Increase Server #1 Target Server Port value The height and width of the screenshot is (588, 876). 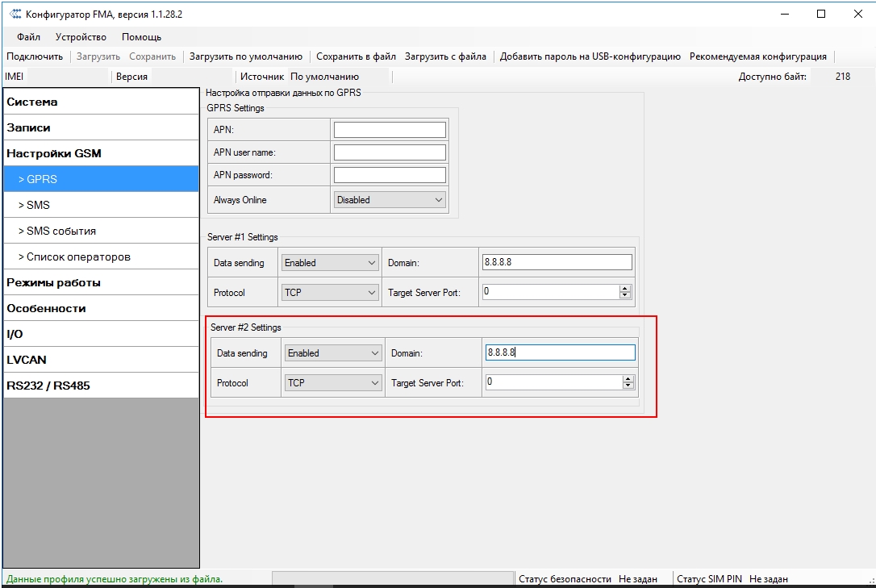pyautogui.click(x=625, y=289)
